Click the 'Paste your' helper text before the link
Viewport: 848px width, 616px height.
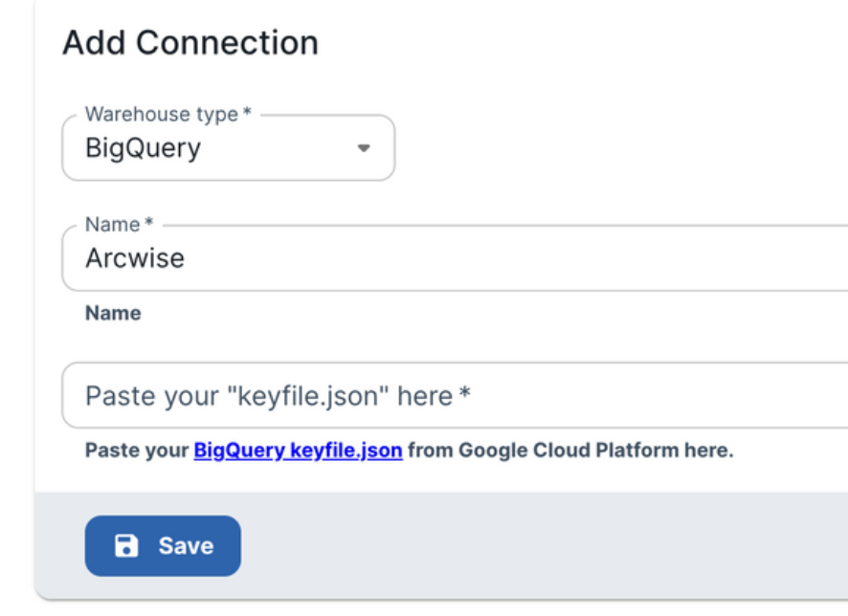[137, 450]
